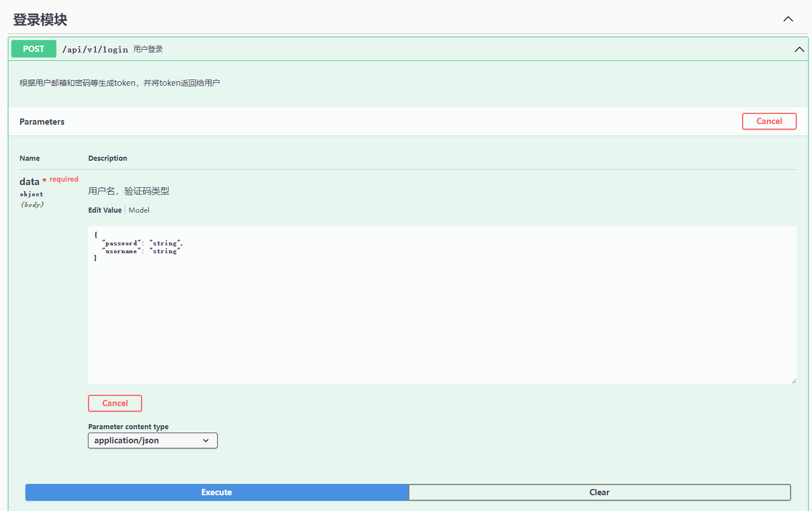This screenshot has width=812, height=511.
Task: Switch to Edit Value tab
Action: coord(105,210)
